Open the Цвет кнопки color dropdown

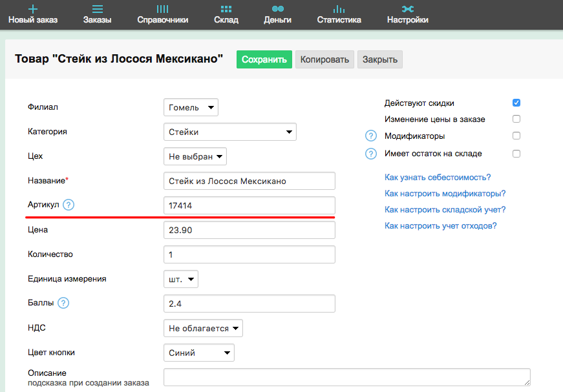198,353
